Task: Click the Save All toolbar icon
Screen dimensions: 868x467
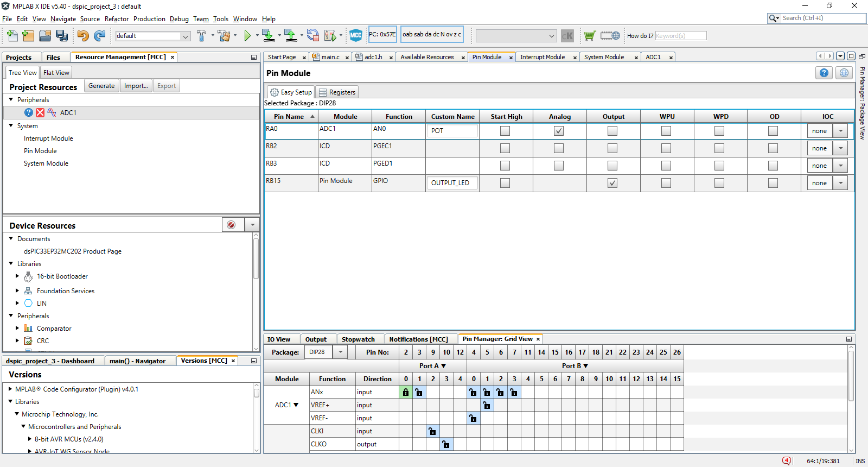Action: pyautogui.click(x=62, y=36)
